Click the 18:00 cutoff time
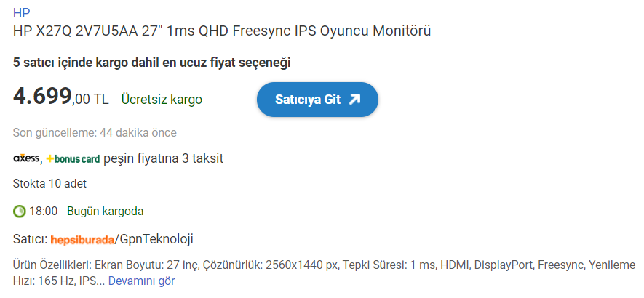The height and width of the screenshot is (298, 644). (x=43, y=212)
